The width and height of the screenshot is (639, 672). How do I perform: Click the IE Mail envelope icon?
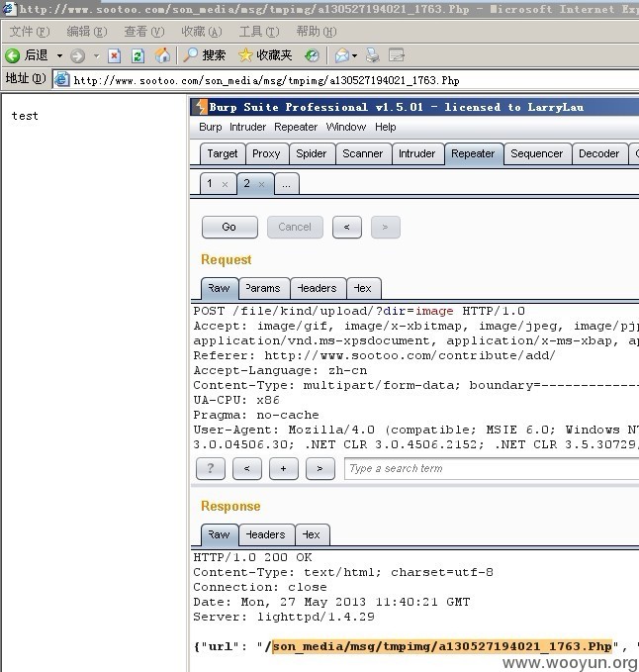click(x=342, y=55)
